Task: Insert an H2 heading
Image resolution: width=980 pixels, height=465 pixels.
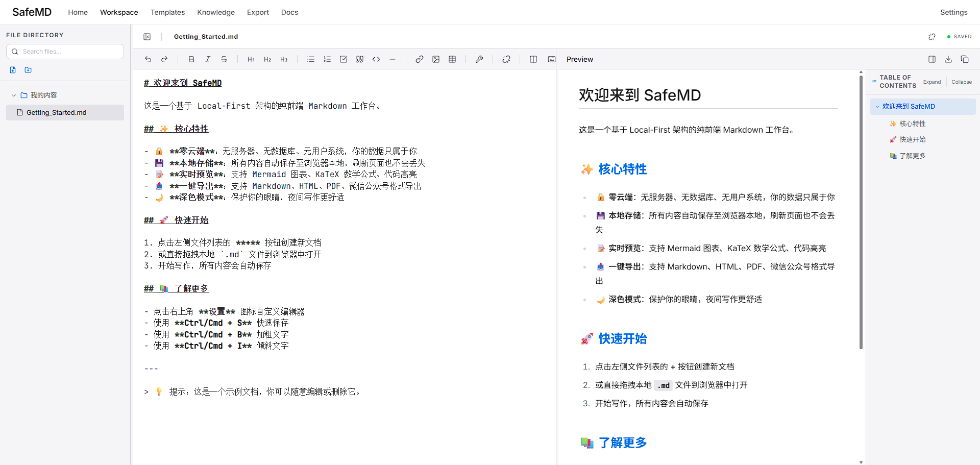Action: (x=267, y=59)
